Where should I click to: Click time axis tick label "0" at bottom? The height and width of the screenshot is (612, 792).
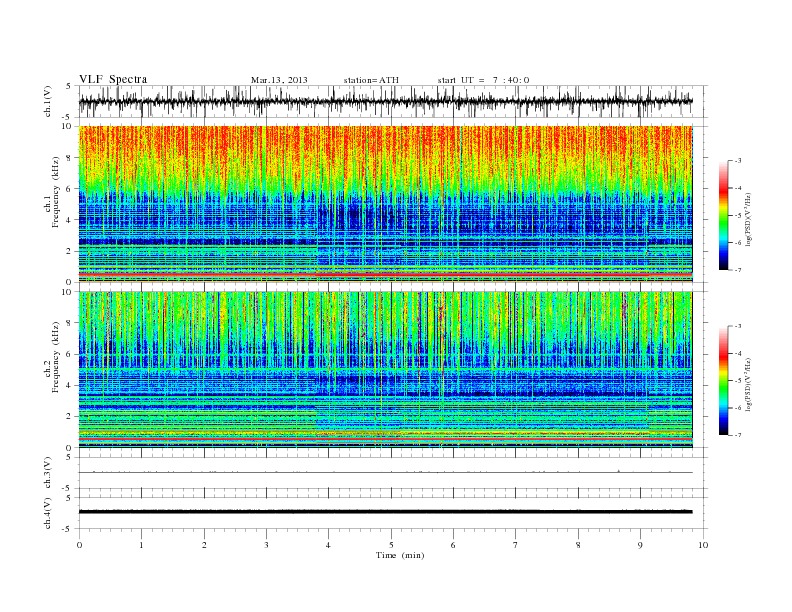[x=79, y=545]
